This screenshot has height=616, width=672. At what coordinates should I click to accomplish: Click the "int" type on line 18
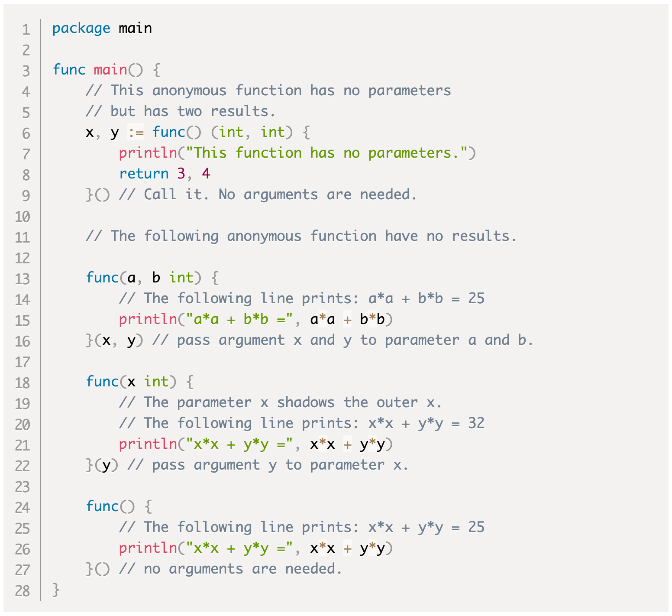click(156, 382)
